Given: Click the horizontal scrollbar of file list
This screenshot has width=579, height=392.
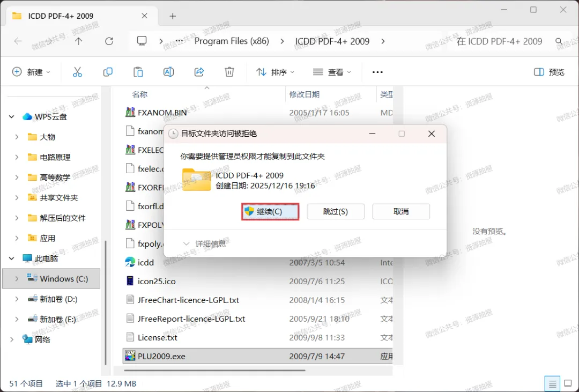Looking at the screenshot, I should [215, 370].
